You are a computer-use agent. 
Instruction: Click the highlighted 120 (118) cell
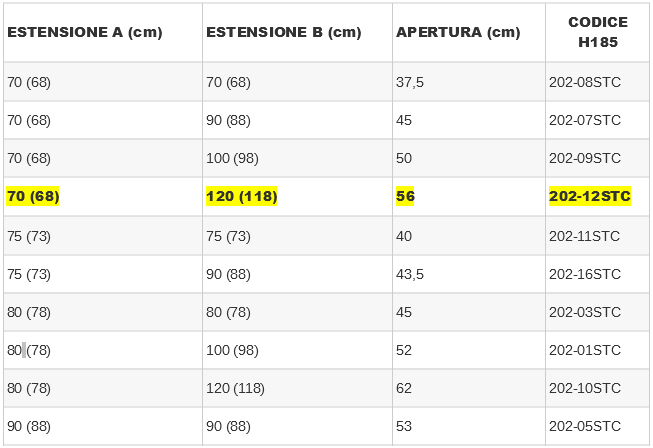pyautogui.click(x=241, y=196)
